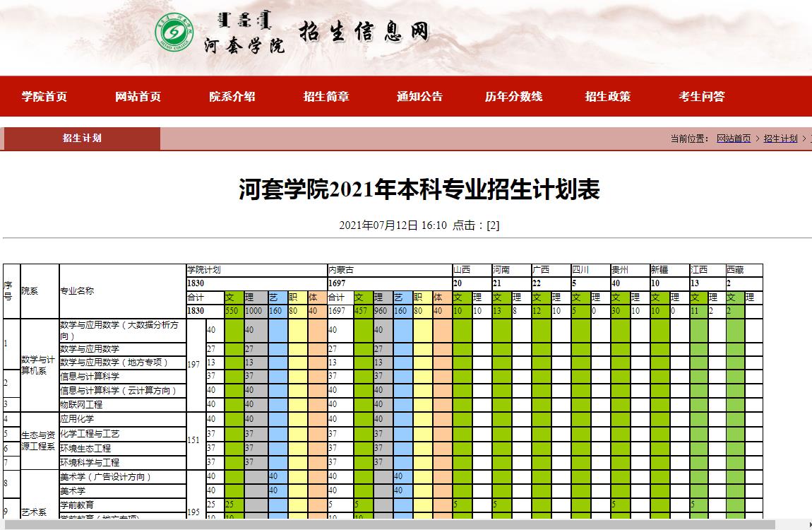Select 招生简章 in the red navbar
This screenshot has width=812, height=530.
[x=326, y=97]
